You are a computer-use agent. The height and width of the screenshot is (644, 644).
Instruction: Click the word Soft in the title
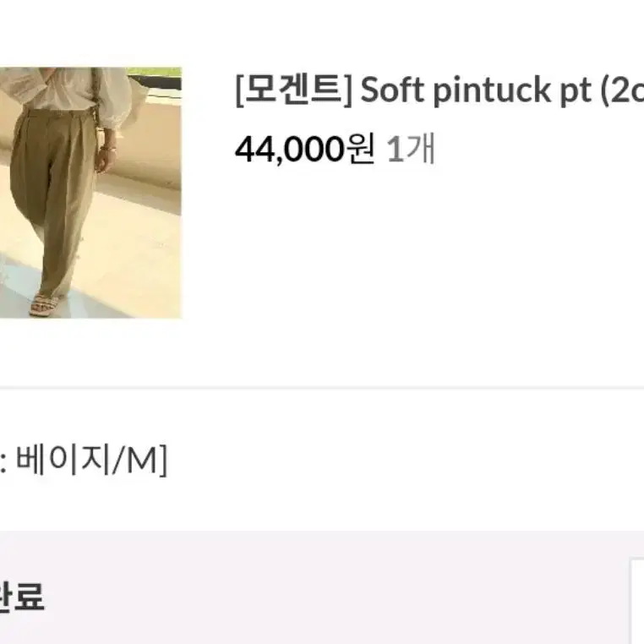click(392, 90)
